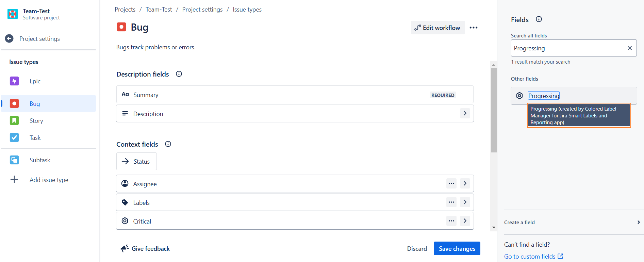The image size is (644, 262).
Task: Clear the field search with the X icon
Action: pyautogui.click(x=629, y=48)
